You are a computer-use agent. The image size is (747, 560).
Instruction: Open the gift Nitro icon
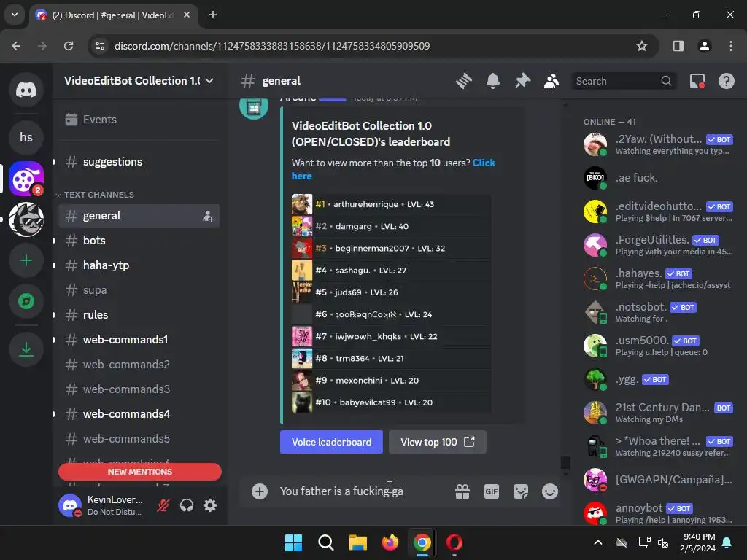point(462,491)
